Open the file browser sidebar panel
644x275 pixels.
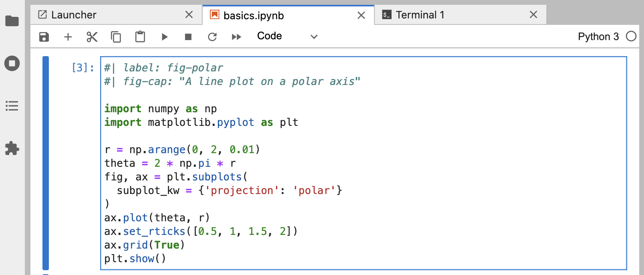click(12, 21)
